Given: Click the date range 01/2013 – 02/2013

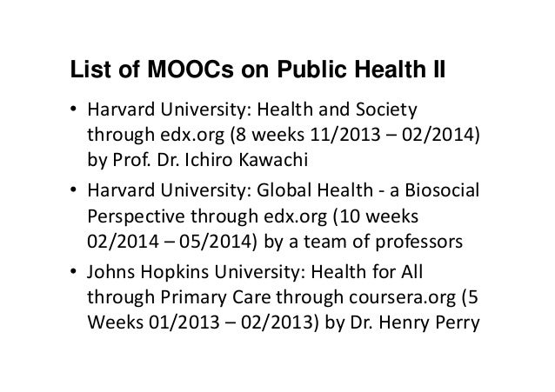Looking at the screenshot, I should 230,322.
